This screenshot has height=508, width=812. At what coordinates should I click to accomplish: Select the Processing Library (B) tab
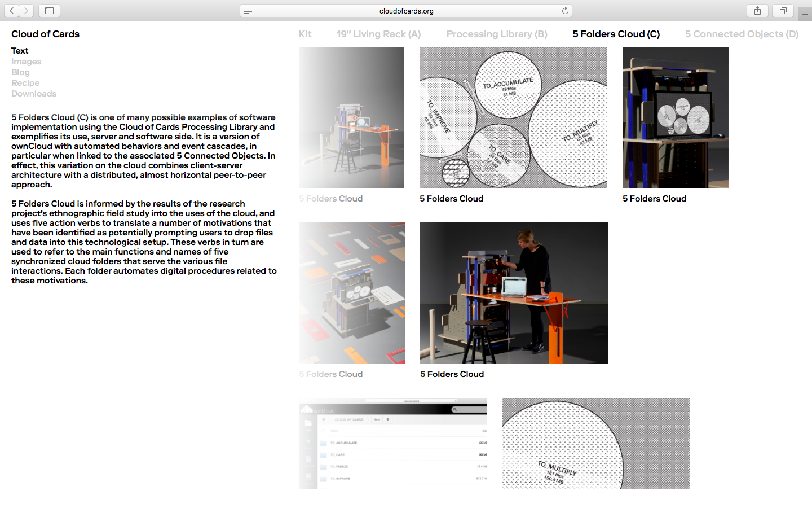(497, 34)
